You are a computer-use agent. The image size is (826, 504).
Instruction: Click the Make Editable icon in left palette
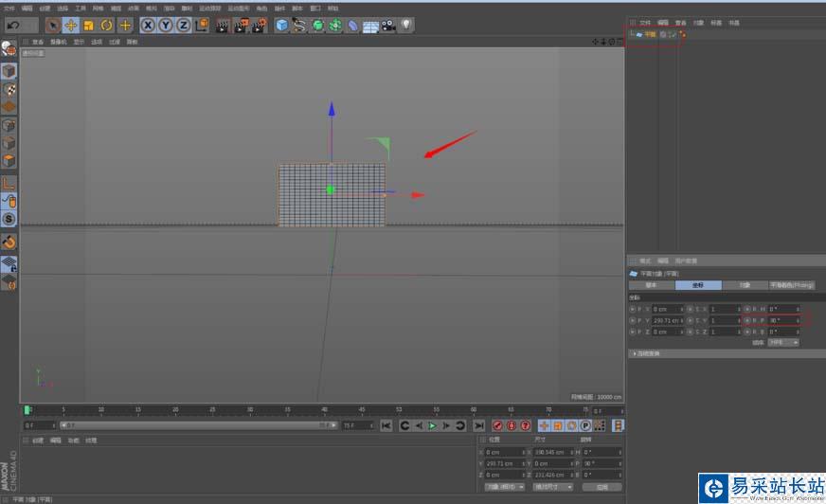tap(9, 49)
